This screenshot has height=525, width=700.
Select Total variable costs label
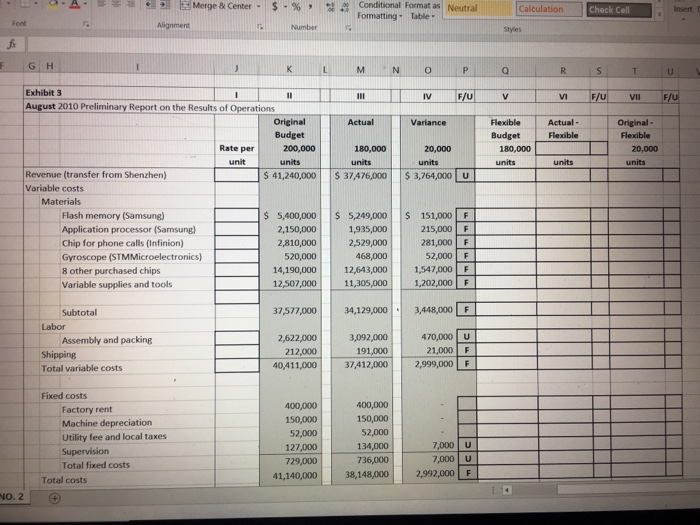pos(82,368)
